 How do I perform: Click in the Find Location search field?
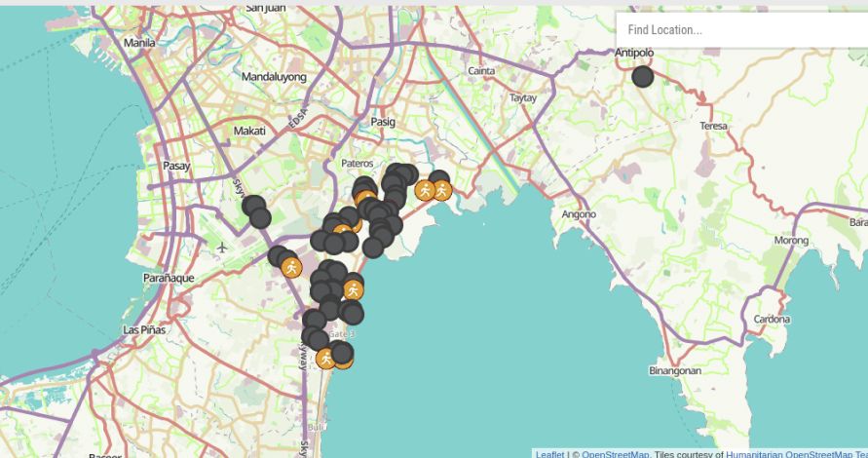pos(740,30)
